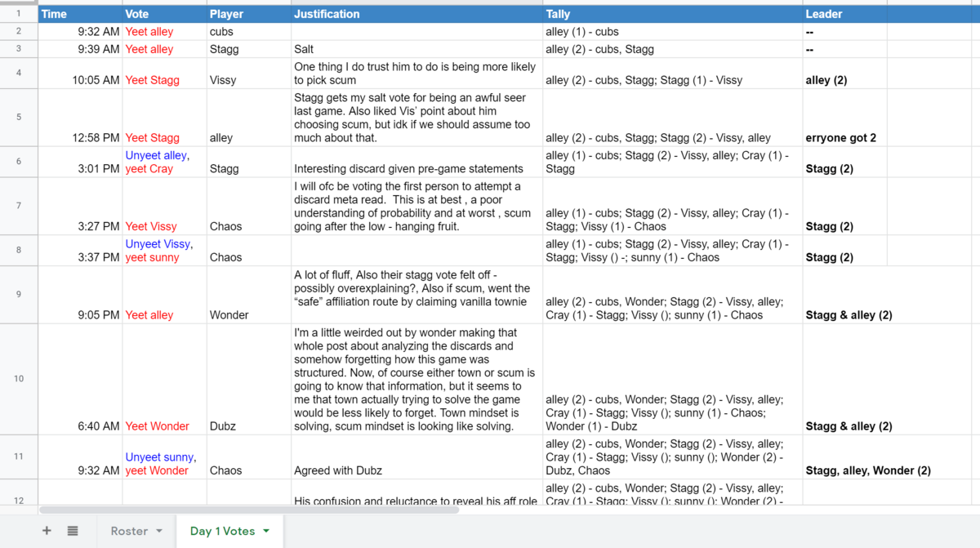
Task: Click the row 5 number header
Action: click(x=19, y=117)
